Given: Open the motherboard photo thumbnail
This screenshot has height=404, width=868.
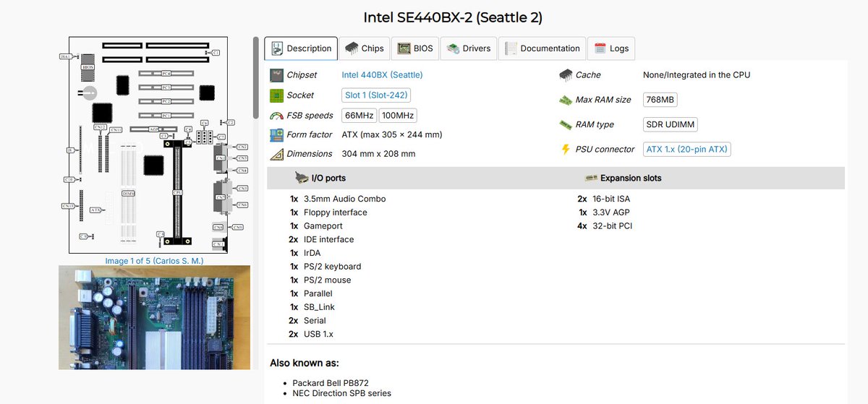Looking at the screenshot, I should tap(154, 317).
